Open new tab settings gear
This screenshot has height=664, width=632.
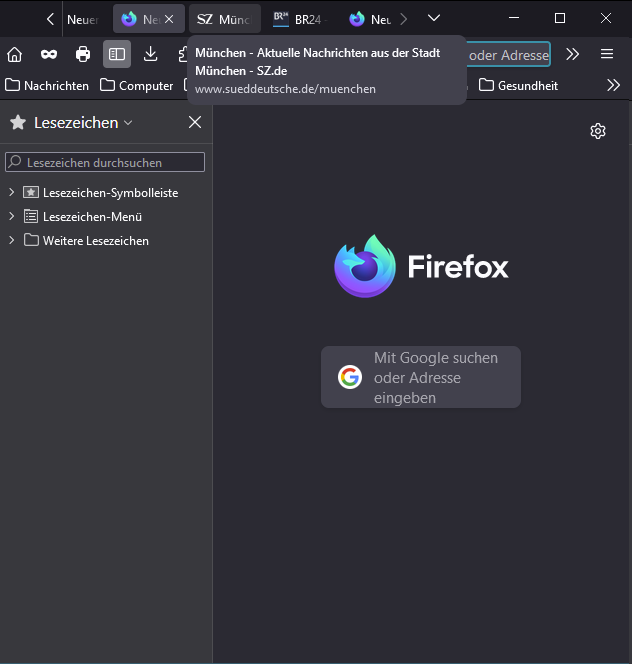point(598,131)
